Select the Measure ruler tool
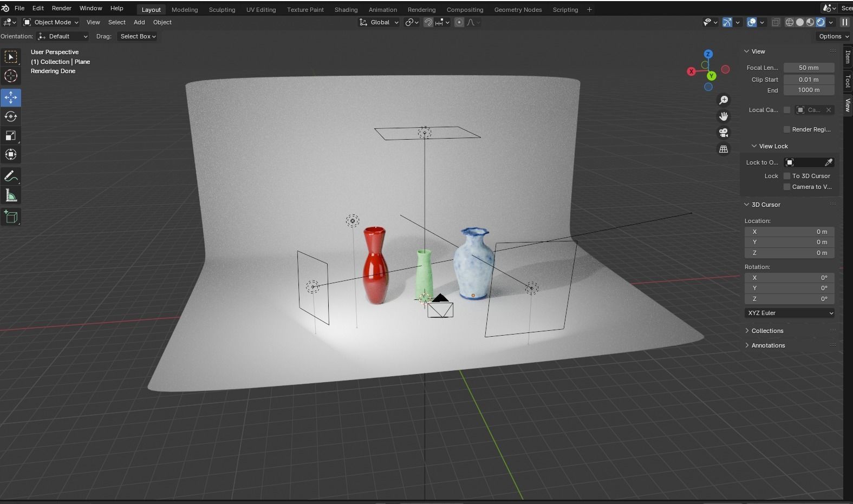 tap(11, 195)
